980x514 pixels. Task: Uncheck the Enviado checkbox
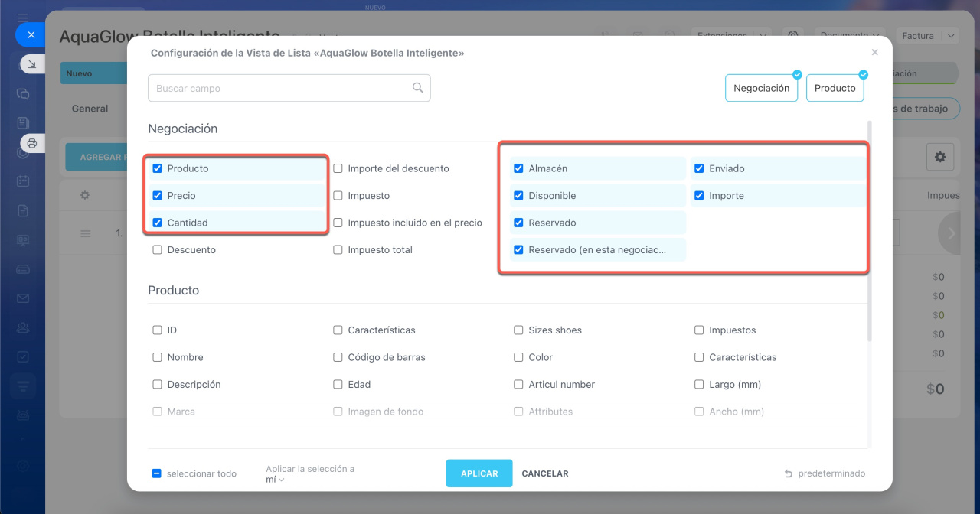699,168
